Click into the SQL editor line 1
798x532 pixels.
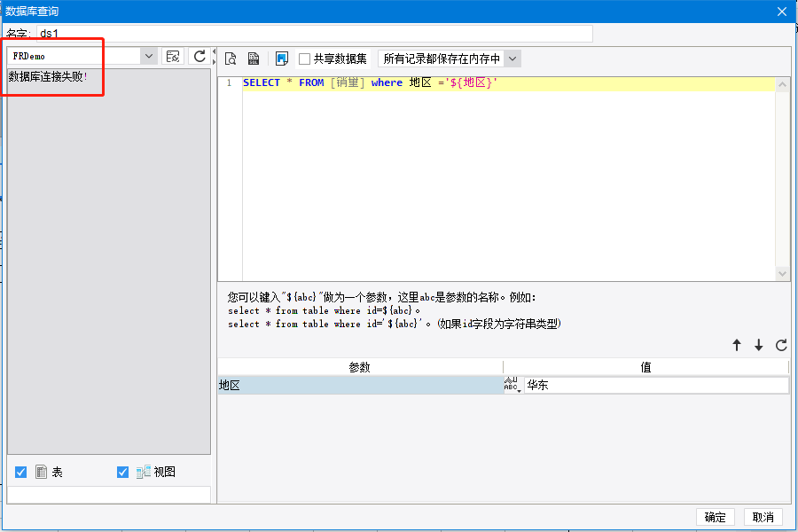tap(508, 83)
